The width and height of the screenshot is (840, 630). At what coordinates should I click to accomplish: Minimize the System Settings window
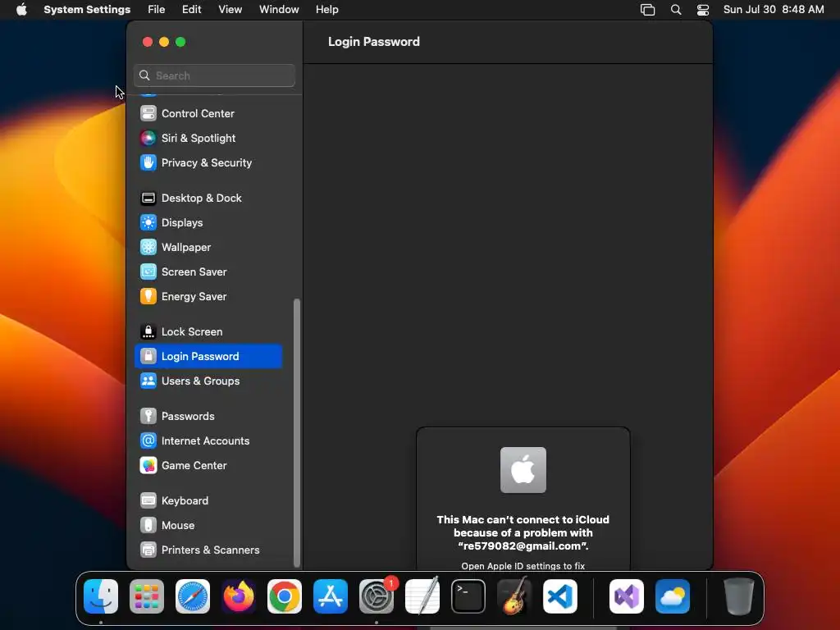tap(164, 42)
